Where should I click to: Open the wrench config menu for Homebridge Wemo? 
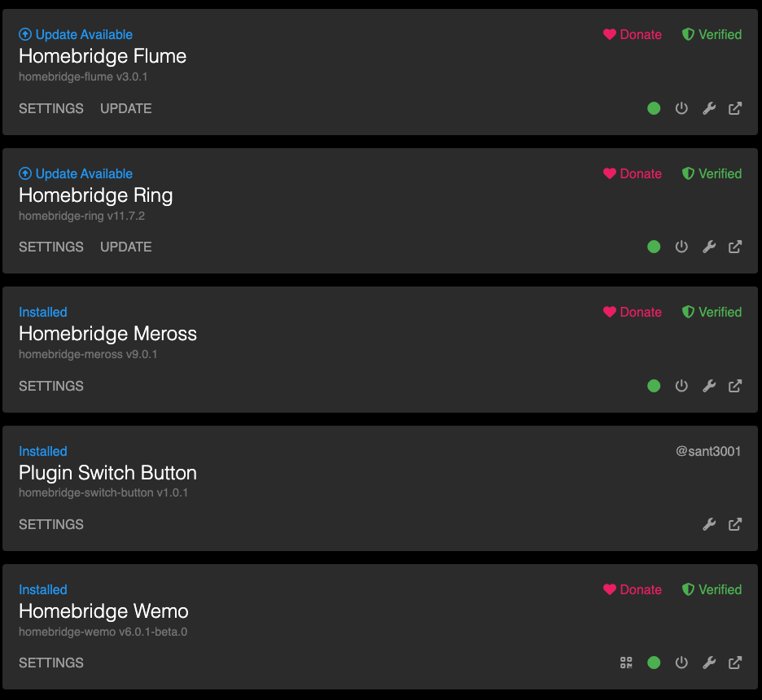[x=709, y=663]
